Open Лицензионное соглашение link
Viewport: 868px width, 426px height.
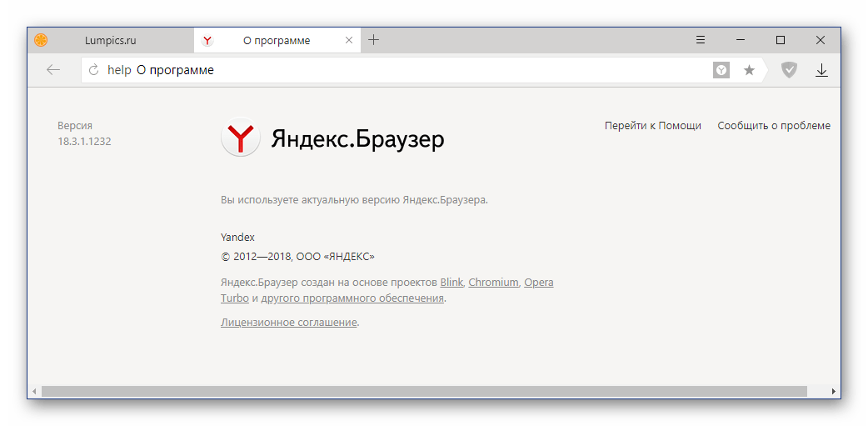click(288, 323)
